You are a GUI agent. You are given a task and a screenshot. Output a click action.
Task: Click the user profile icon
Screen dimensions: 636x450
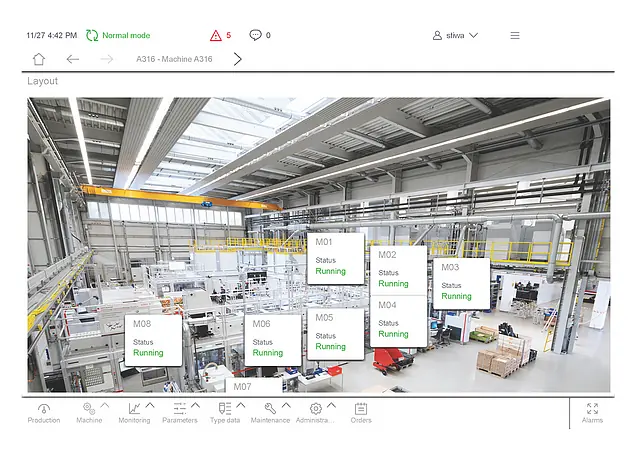(x=437, y=36)
